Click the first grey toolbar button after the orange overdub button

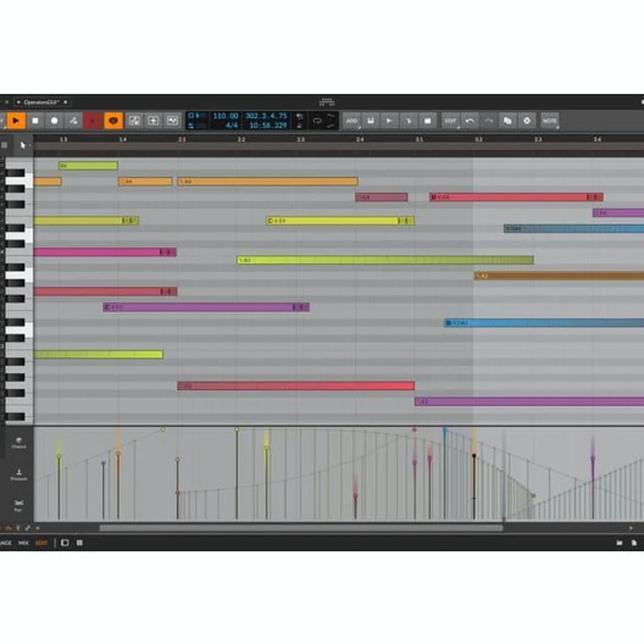click(x=134, y=121)
